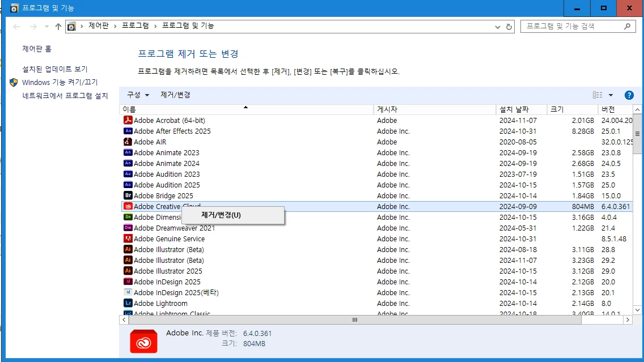Image resolution: width=644 pixels, height=362 pixels.
Task: Select the Adobe InDesign 2025(베타) icon
Action: 128,292
